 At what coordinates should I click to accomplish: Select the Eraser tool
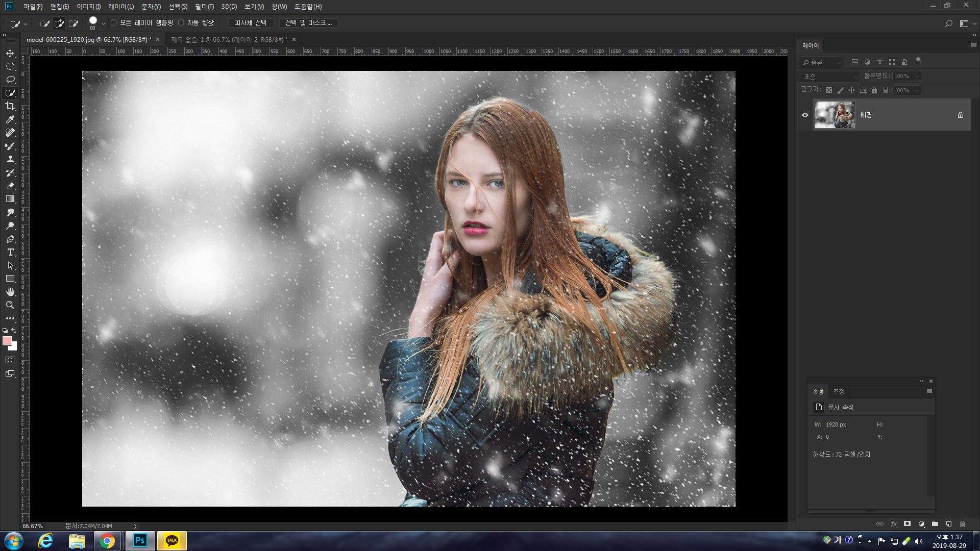10,186
